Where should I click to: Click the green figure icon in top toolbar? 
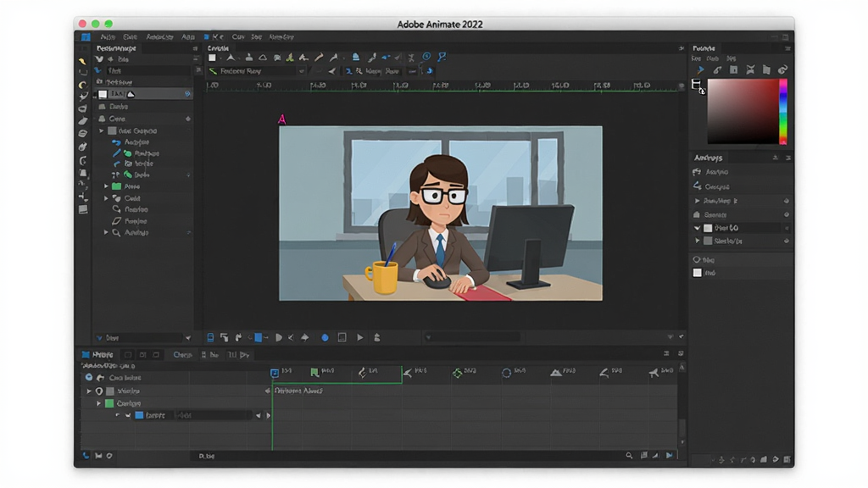pyautogui.click(x=290, y=58)
